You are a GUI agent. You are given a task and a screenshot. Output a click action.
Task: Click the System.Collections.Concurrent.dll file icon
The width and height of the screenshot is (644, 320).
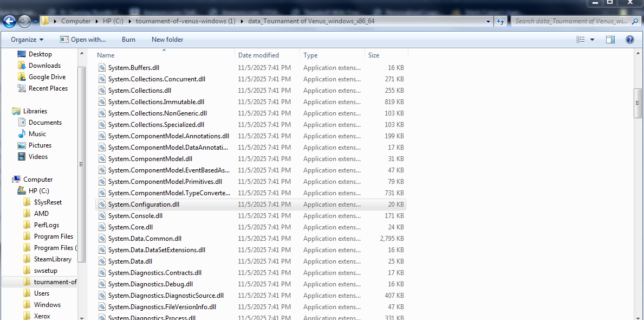click(102, 79)
